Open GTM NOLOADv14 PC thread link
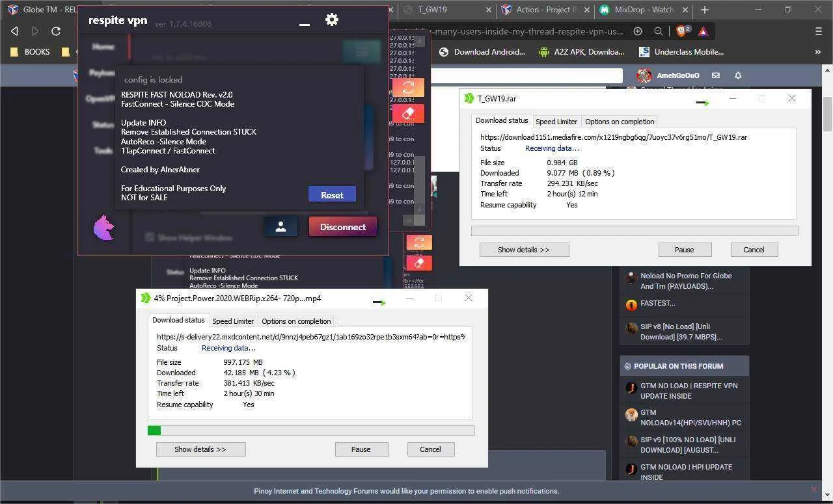 pos(690,418)
